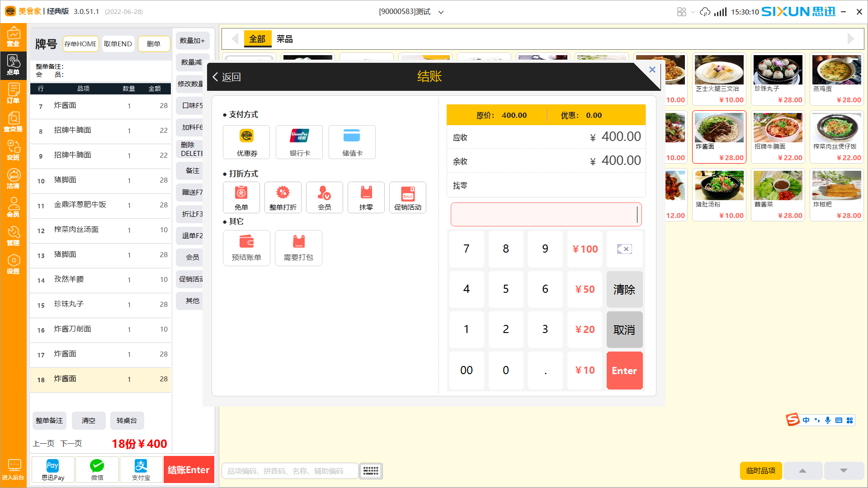
Task: Select 微信 payment at the bottom
Action: pos(97,469)
